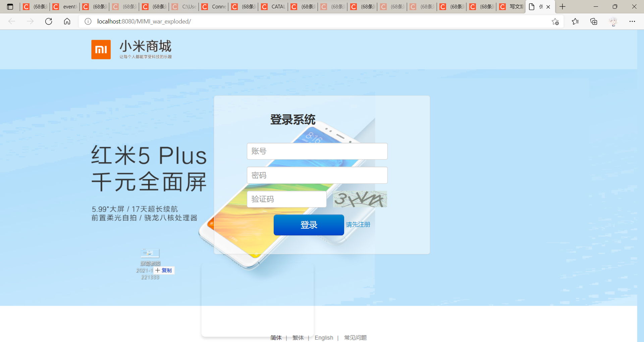
Task: Open the vertical tabs switcher
Action: tap(10, 6)
